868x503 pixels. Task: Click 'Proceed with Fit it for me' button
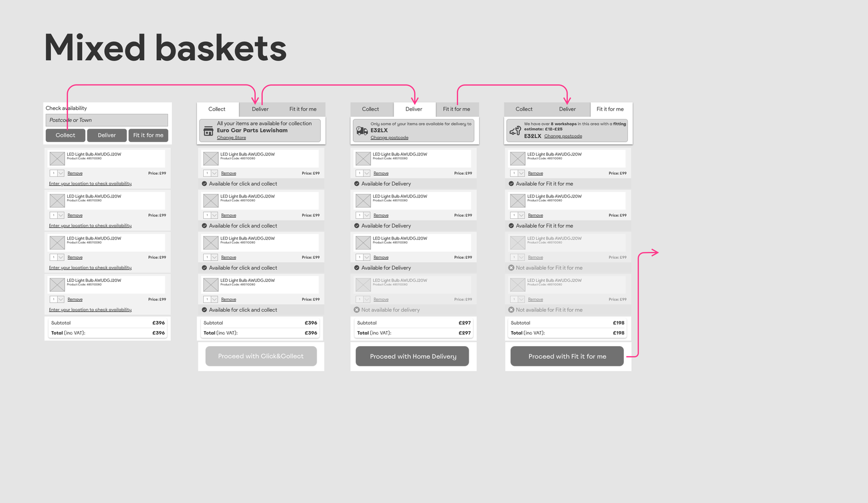[x=567, y=356]
